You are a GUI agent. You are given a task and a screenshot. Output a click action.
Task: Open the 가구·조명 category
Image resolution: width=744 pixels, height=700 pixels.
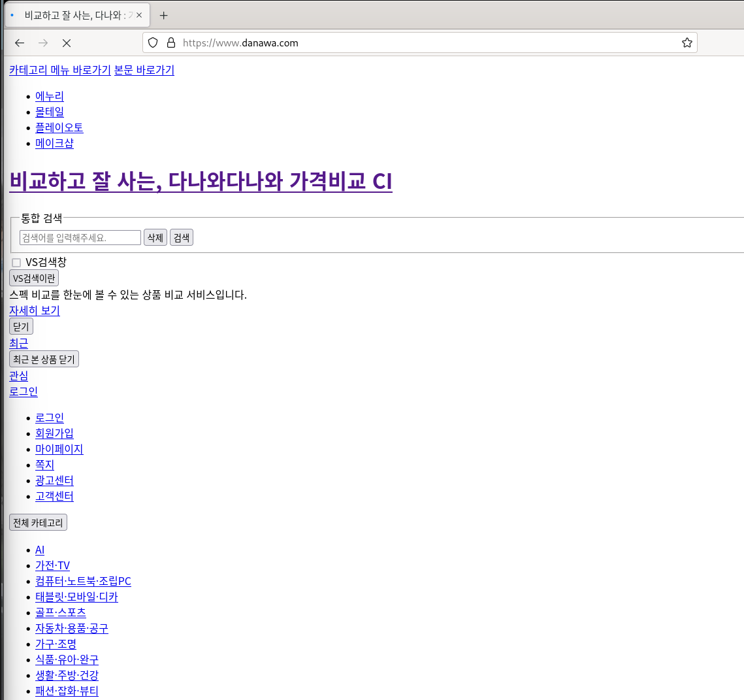(56, 644)
